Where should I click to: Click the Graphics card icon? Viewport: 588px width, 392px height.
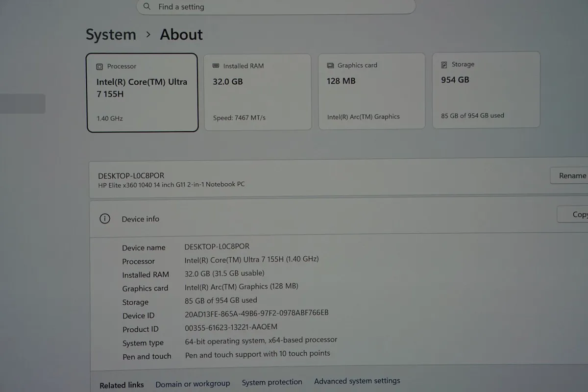[330, 65]
